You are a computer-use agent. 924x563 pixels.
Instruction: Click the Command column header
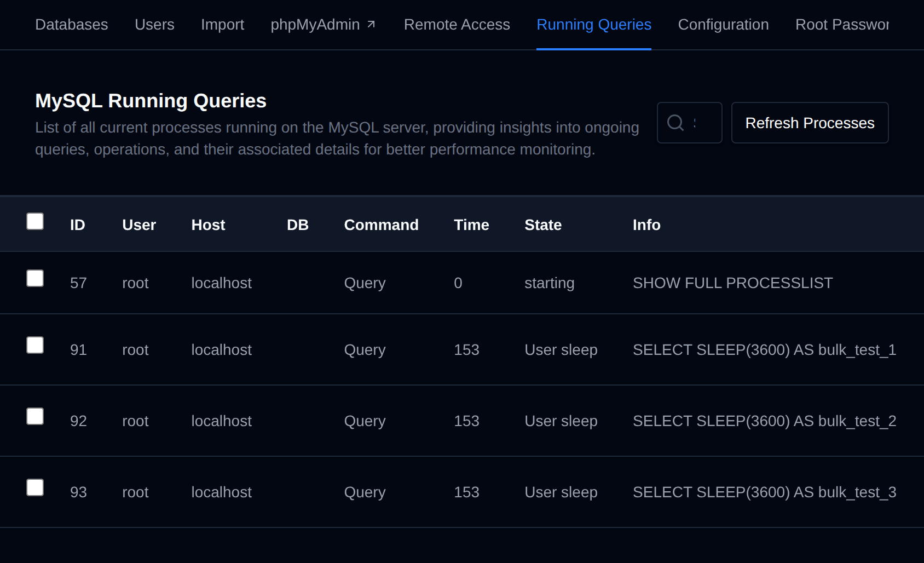pyautogui.click(x=381, y=225)
